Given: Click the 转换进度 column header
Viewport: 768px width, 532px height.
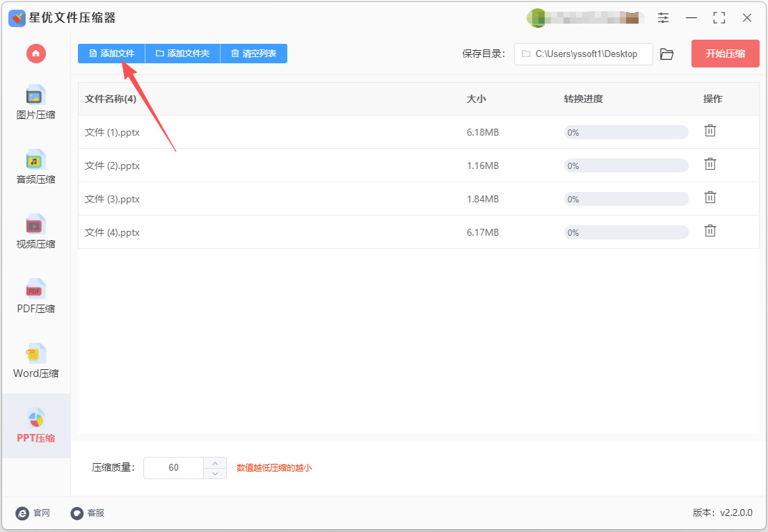Looking at the screenshot, I should coord(584,99).
